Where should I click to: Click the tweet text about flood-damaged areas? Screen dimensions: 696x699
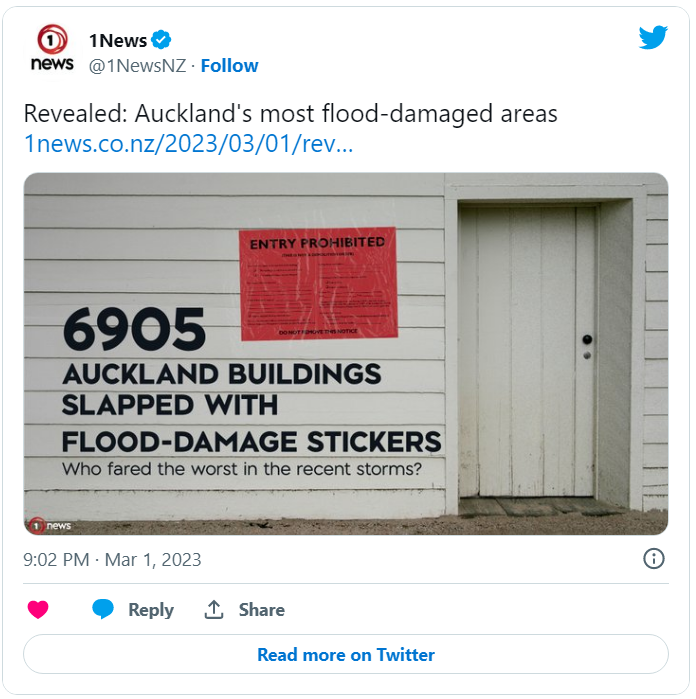[x=290, y=114]
